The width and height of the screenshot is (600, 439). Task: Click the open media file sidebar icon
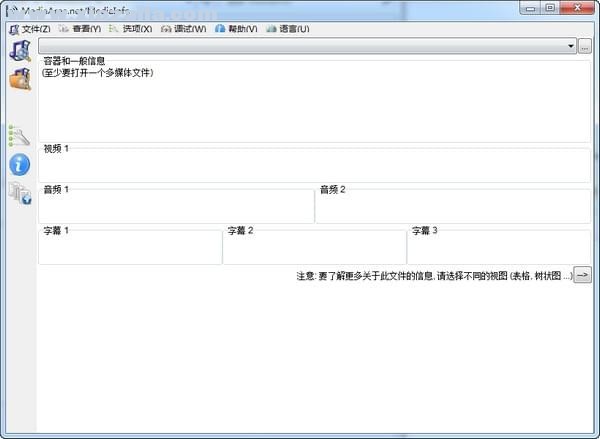tap(20, 51)
